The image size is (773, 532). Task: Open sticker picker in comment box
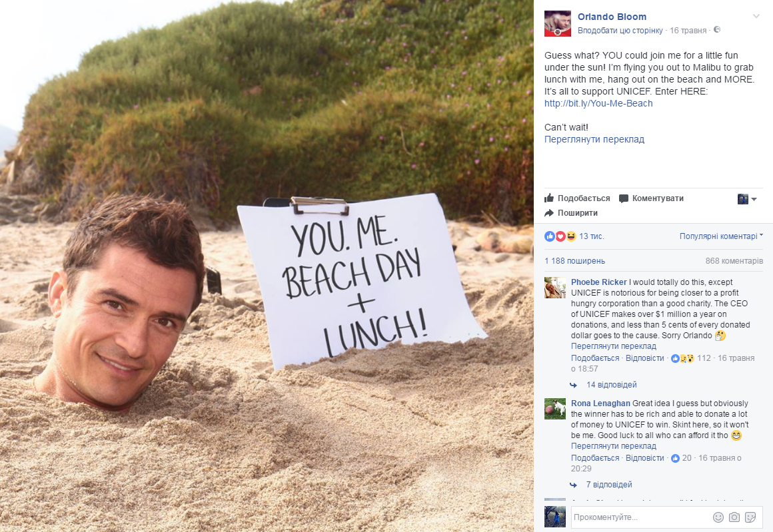[x=750, y=517]
